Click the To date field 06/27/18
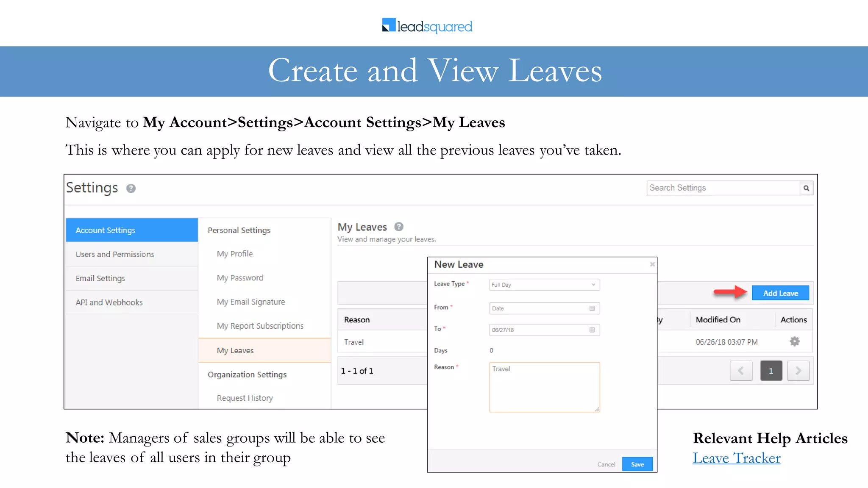 (x=545, y=330)
